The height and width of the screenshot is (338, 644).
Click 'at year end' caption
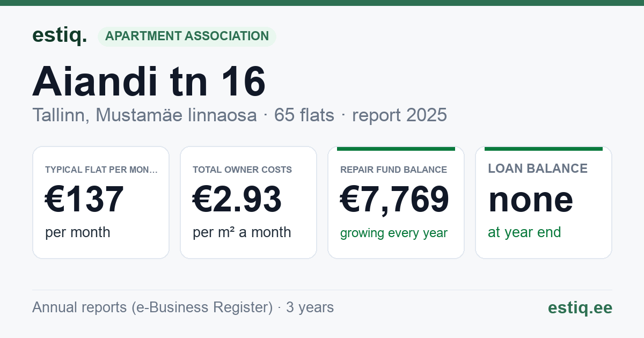pyautogui.click(x=524, y=232)
